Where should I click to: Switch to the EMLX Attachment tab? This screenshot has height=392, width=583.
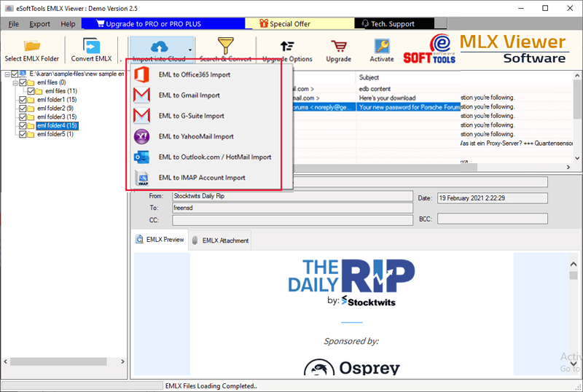point(220,240)
